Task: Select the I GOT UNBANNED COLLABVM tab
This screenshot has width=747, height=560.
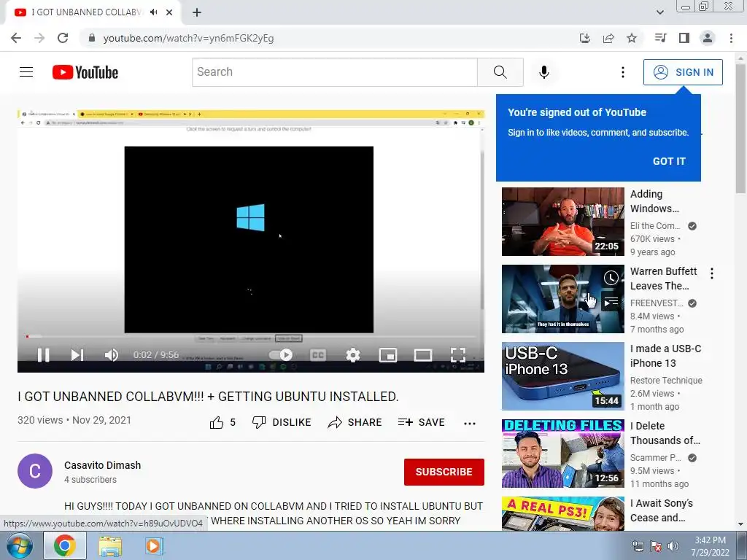Action: pyautogui.click(x=93, y=12)
